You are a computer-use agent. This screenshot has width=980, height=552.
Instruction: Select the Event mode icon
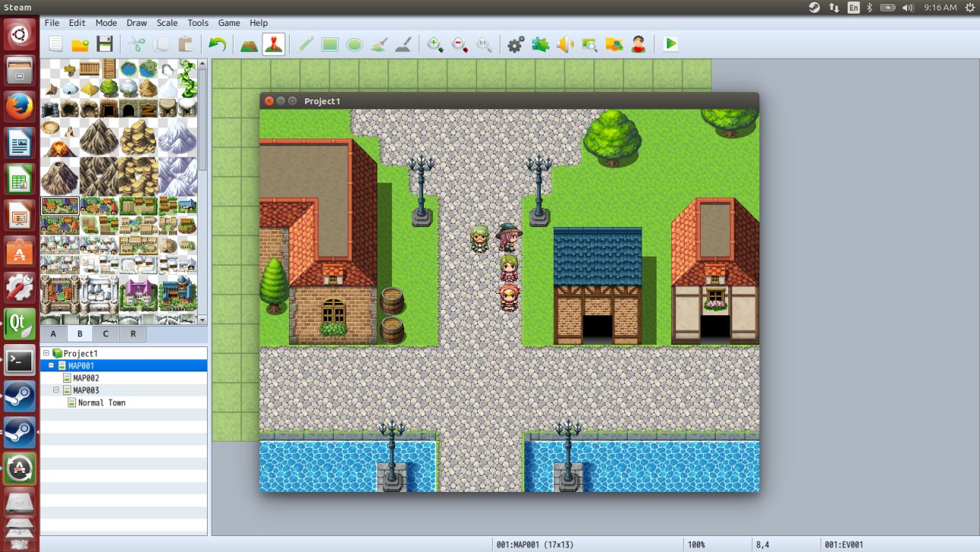[274, 44]
